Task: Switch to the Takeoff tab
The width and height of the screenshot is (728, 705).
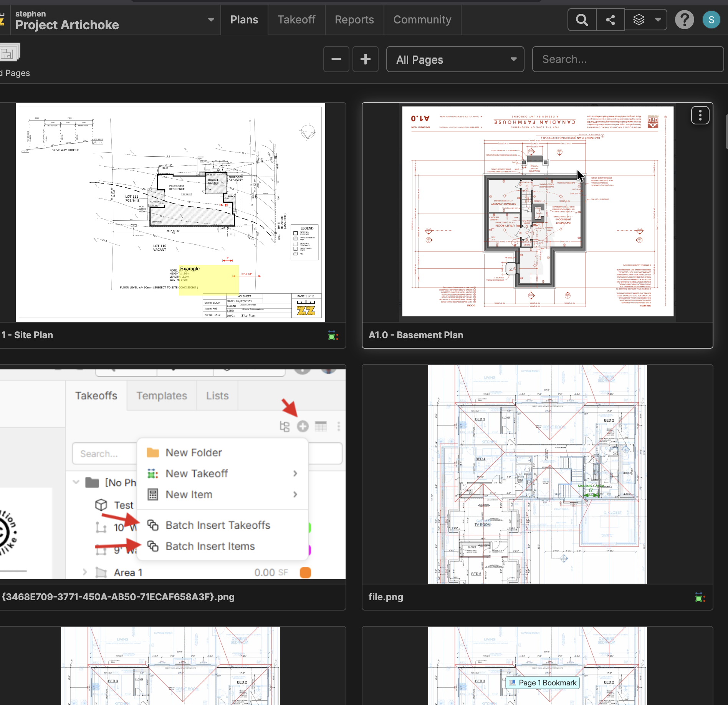Action: 296,20
